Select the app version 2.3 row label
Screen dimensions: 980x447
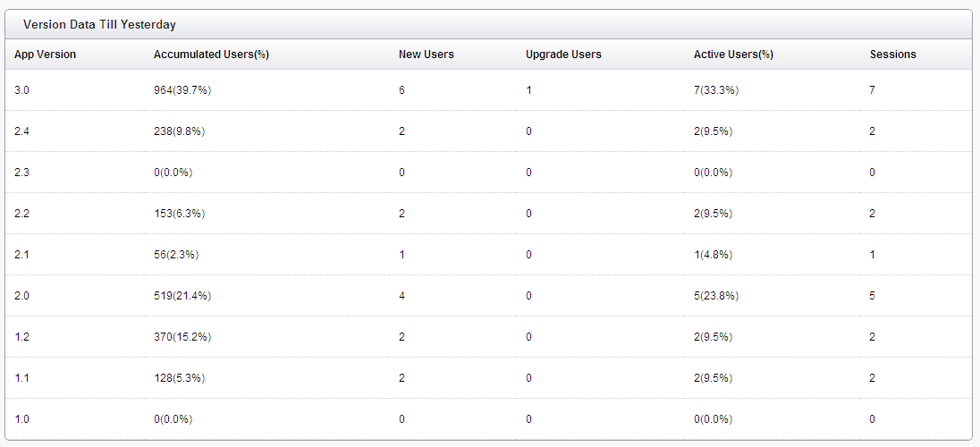[x=21, y=173]
